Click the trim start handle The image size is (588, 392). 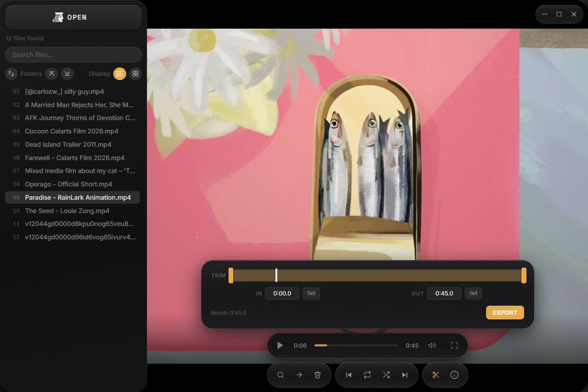231,275
